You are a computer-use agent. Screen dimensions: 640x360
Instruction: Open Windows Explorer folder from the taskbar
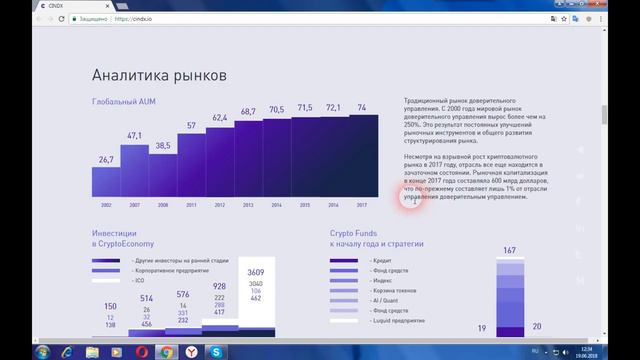(92, 352)
